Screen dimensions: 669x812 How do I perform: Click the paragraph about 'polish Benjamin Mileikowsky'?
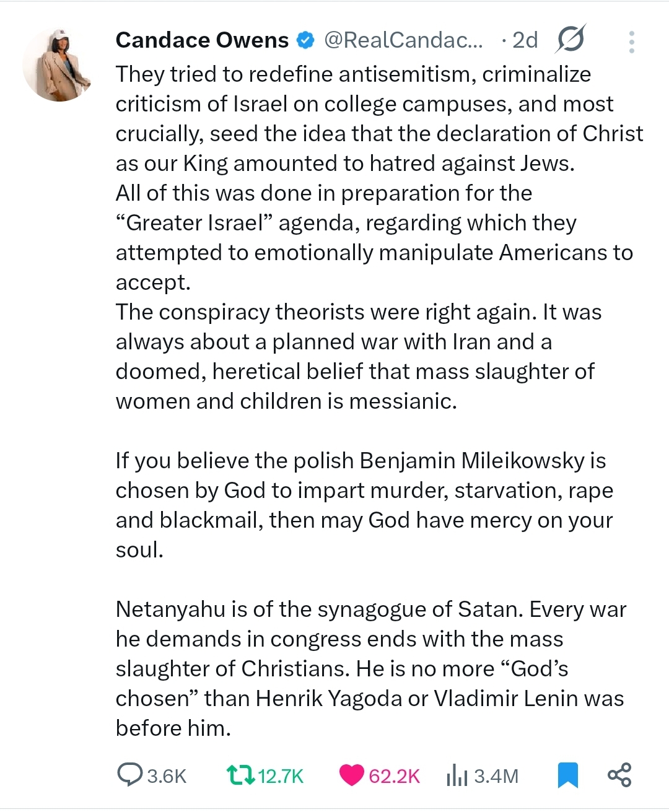coord(364,505)
